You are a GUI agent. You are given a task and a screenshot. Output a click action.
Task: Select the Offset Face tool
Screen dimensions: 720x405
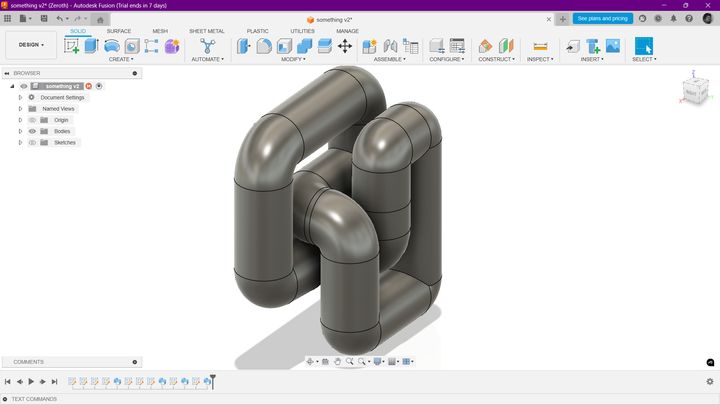point(325,46)
